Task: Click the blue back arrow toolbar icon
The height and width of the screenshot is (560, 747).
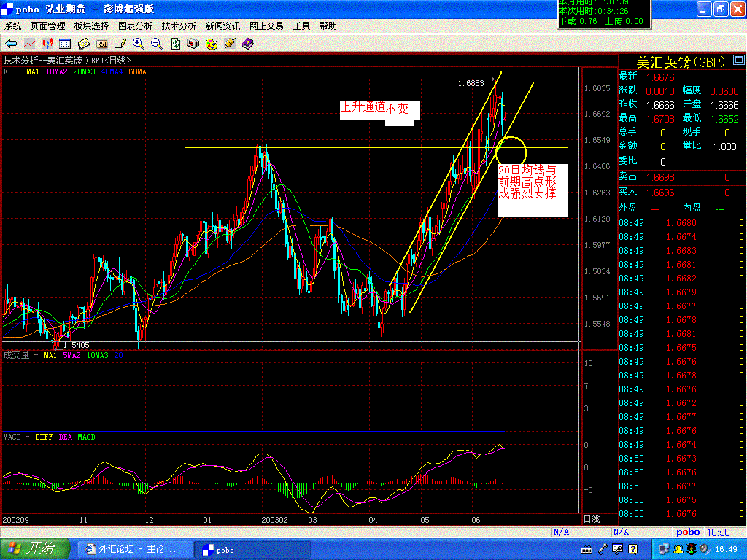Action: coord(10,44)
